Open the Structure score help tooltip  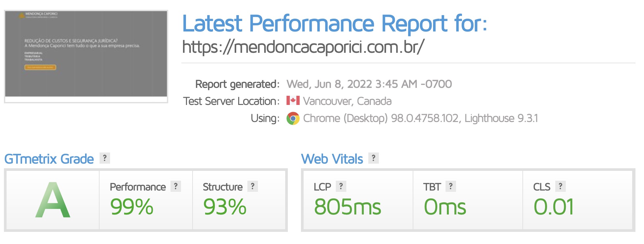click(252, 186)
